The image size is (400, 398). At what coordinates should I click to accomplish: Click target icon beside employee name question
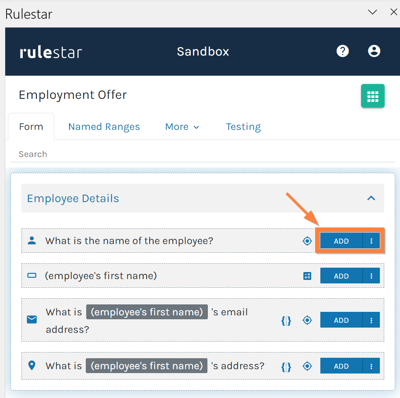tap(307, 241)
